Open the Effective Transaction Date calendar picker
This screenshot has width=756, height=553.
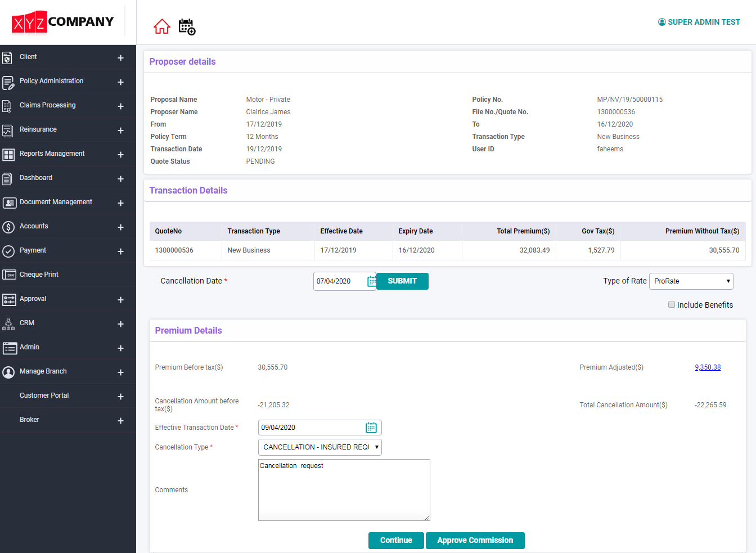371,427
